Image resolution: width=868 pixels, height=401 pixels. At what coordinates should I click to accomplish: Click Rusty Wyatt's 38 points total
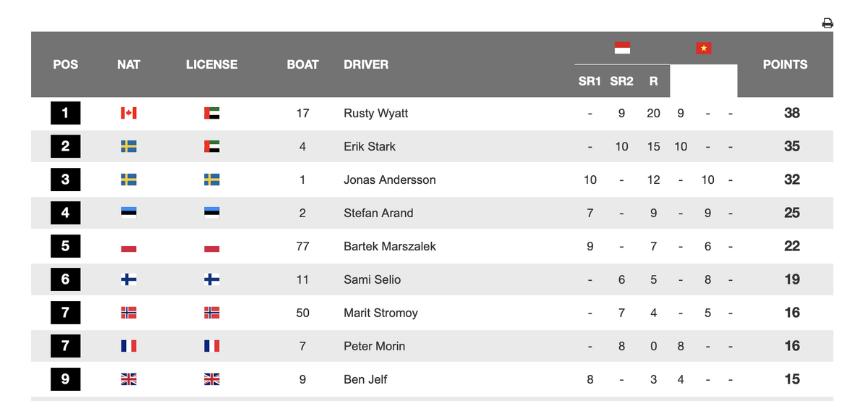pyautogui.click(x=792, y=113)
